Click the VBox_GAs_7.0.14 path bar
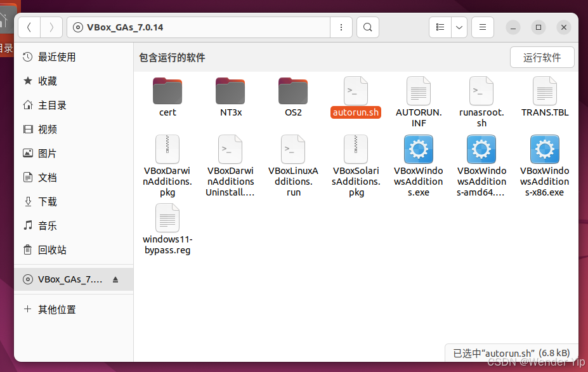The image size is (588, 372). click(x=199, y=27)
